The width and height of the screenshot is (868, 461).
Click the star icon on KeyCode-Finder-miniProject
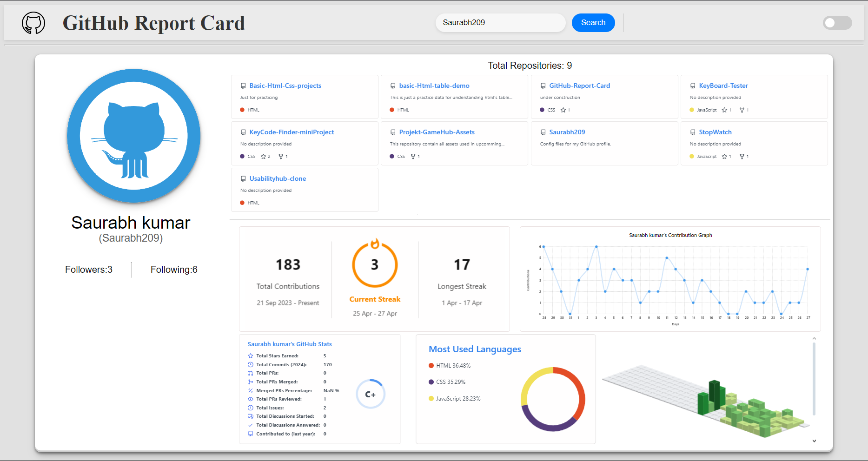pyautogui.click(x=263, y=157)
